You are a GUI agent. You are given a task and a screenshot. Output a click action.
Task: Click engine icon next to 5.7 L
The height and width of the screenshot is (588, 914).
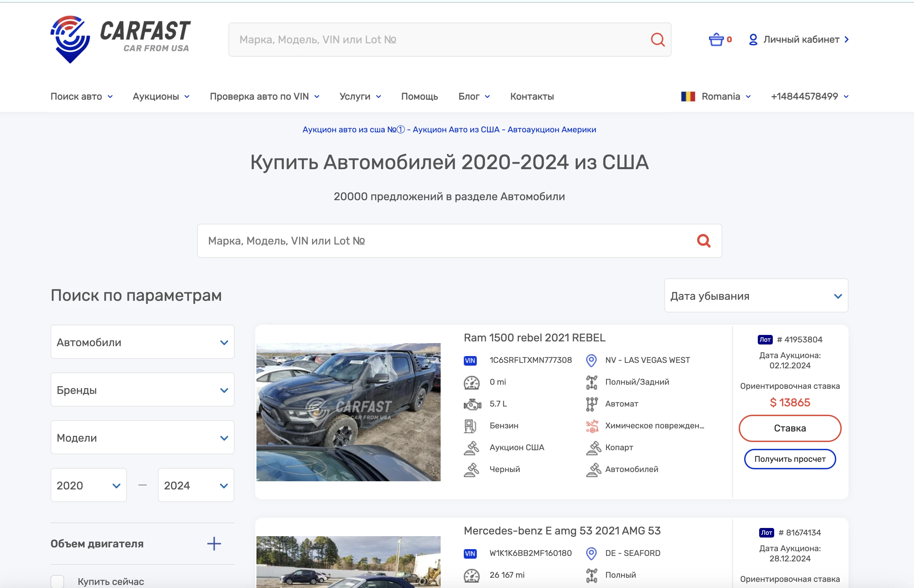click(x=472, y=404)
